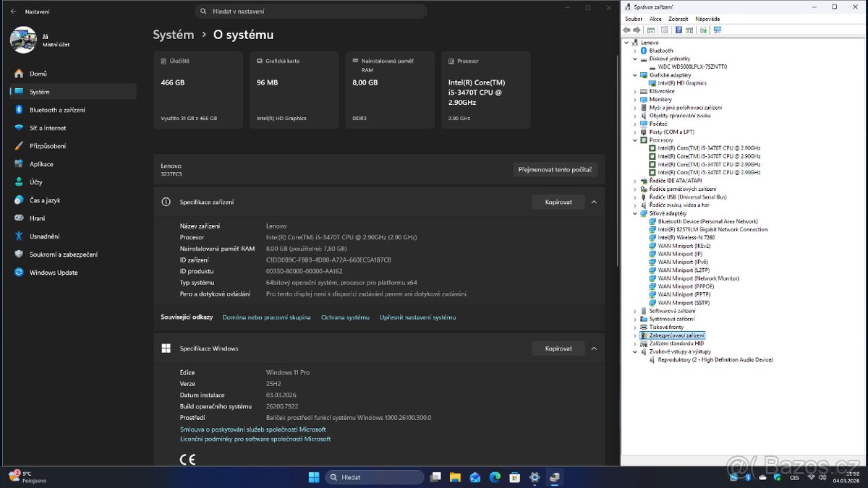Viewport: 868px width, 488px height.
Task: Expand the Diskové jednotky tree node
Action: pyautogui.click(x=635, y=59)
